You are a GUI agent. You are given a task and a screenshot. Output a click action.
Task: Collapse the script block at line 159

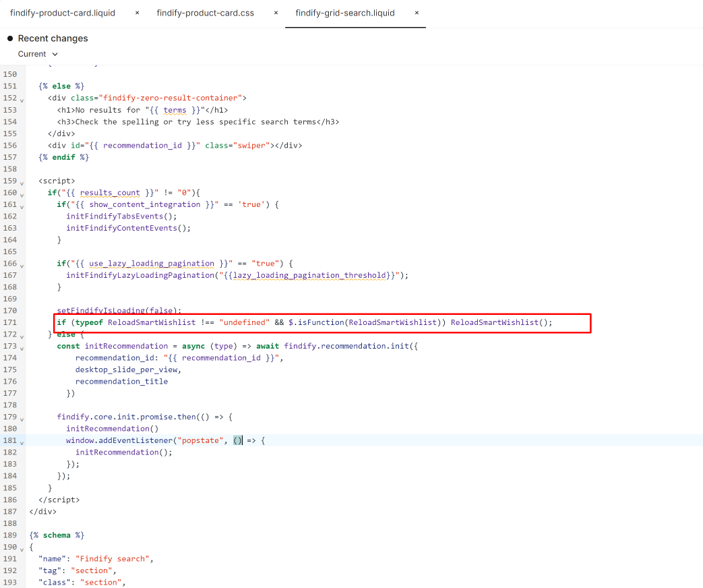pyautogui.click(x=22, y=182)
